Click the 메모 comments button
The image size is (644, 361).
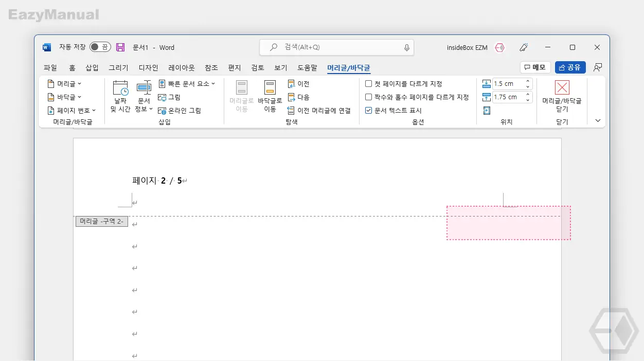point(535,67)
